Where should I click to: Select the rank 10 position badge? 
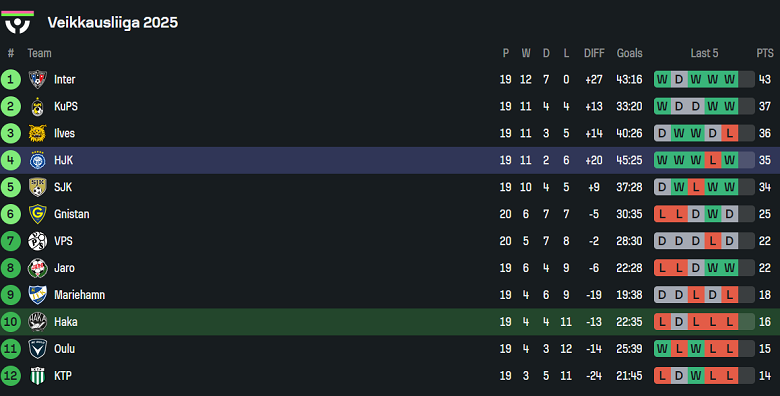point(10,322)
